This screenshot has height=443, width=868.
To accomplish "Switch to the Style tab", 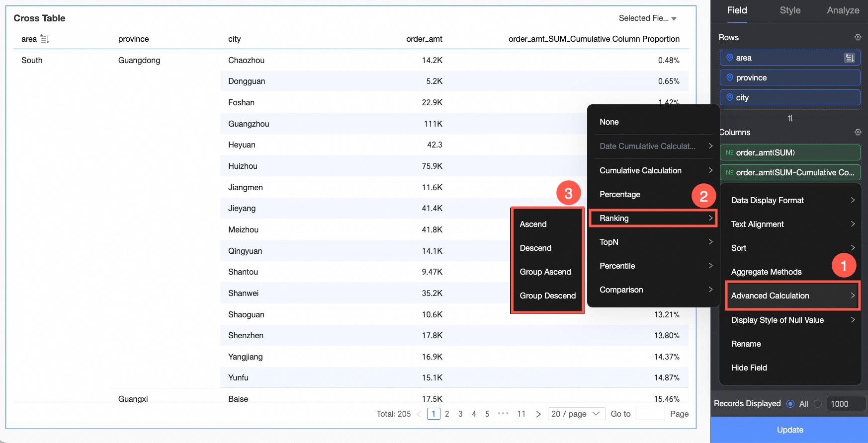I will tap(790, 10).
